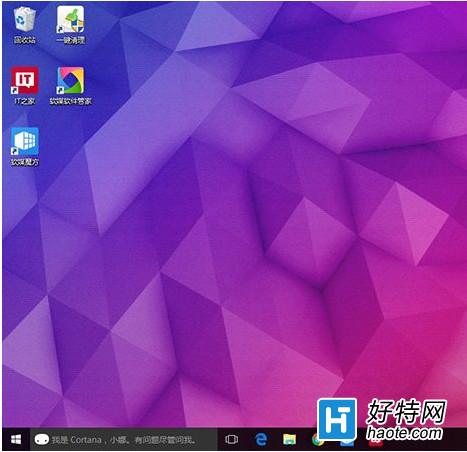Open File Explorer from the taskbar
Viewport: 467px width, 452px height.
(x=289, y=439)
